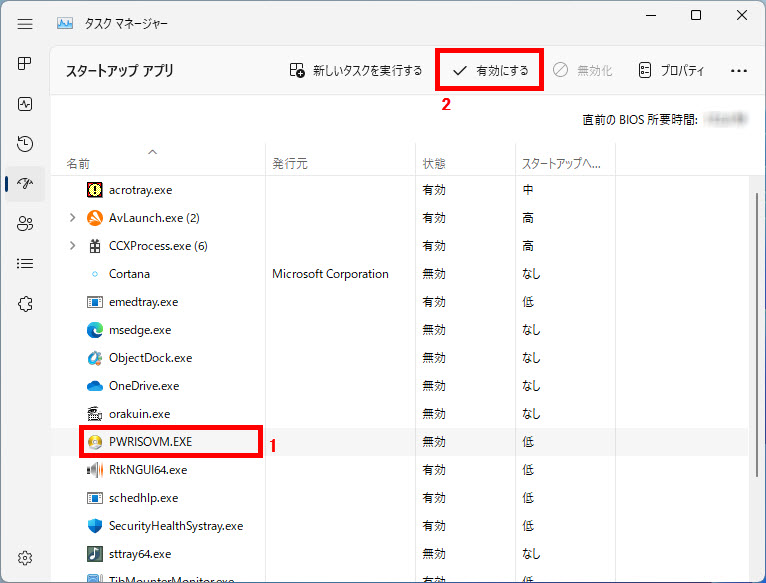Open the Details page list icon
The image size is (766, 583).
(x=26, y=264)
